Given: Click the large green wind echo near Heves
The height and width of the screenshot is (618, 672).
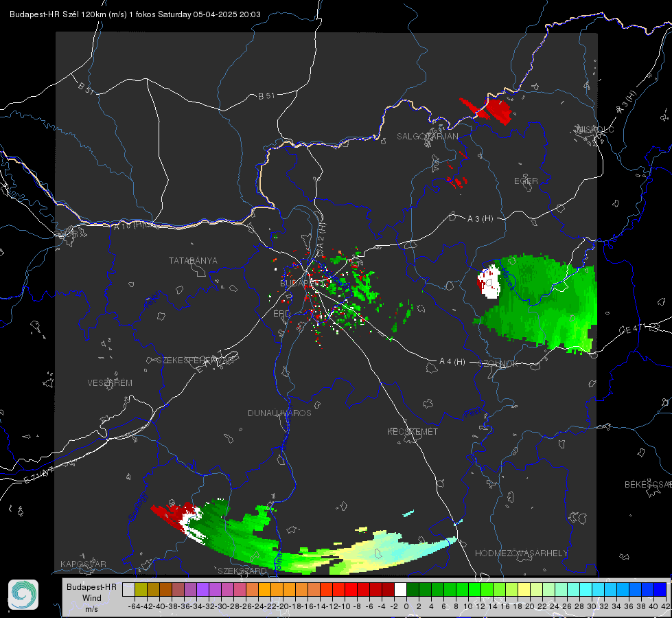Looking at the screenshot, I should (x=544, y=302).
